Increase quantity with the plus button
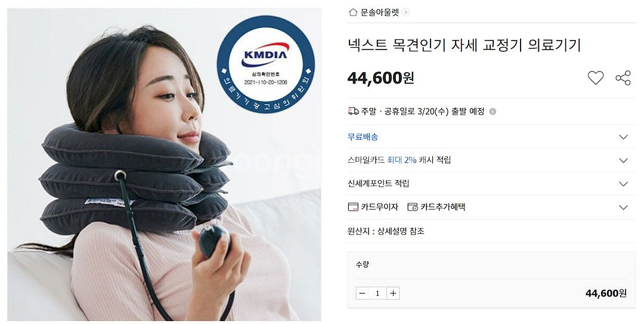The width and height of the screenshot is (644, 324). point(393,293)
